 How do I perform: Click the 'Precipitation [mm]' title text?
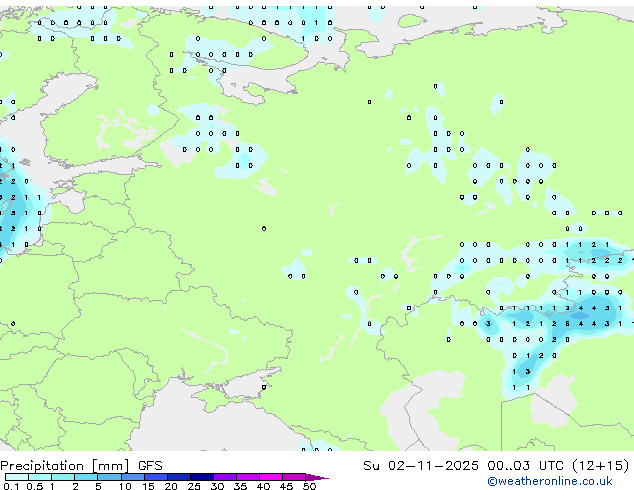click(65, 466)
